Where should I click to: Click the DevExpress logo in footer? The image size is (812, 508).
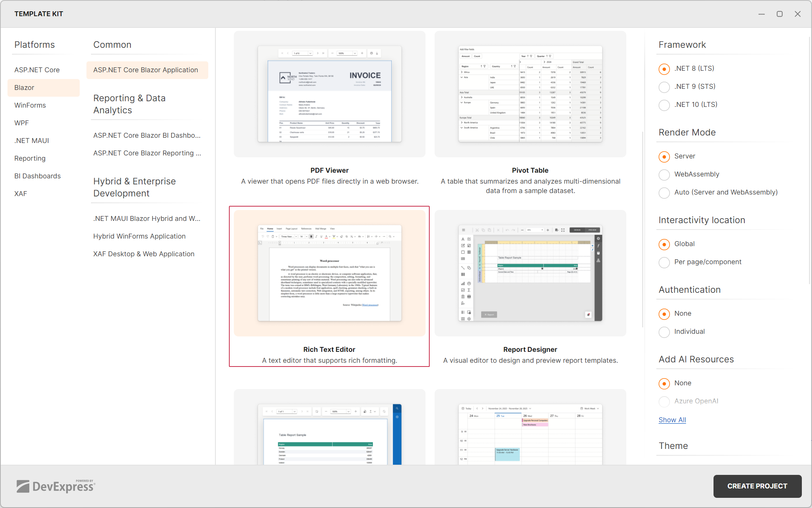(56, 486)
